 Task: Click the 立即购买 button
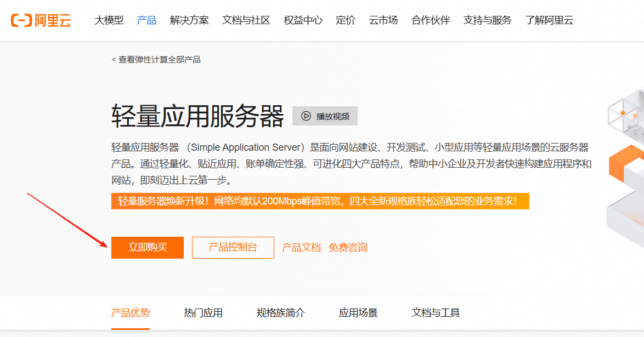(148, 248)
